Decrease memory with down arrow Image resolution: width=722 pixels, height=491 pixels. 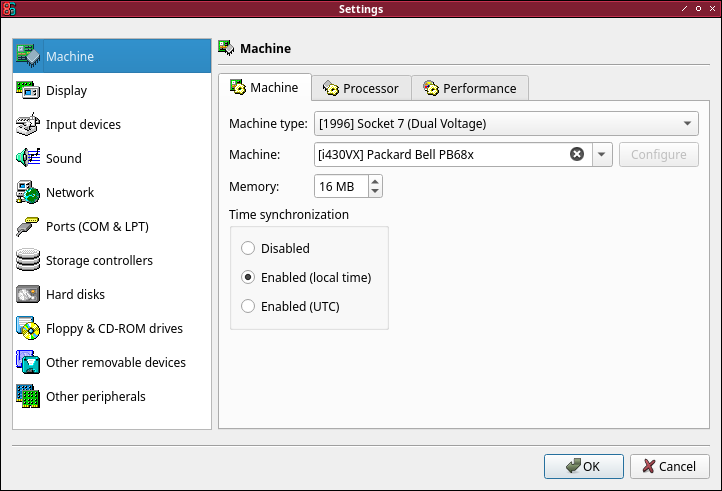point(375,191)
